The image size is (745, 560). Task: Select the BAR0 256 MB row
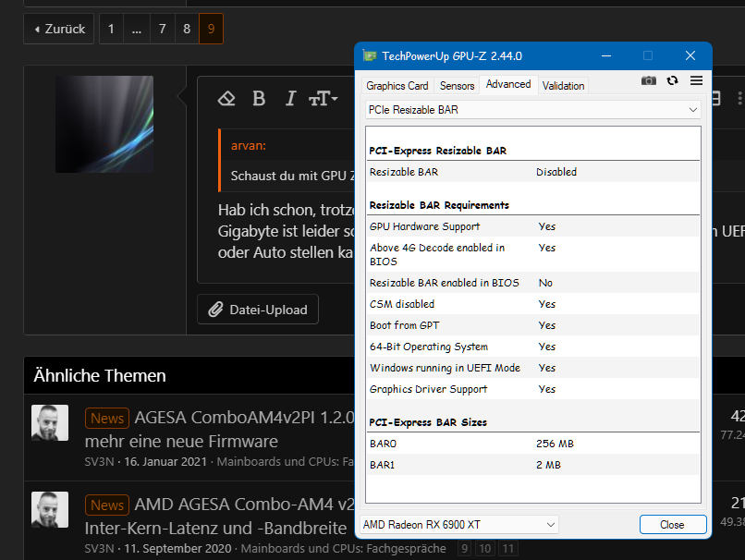[533, 444]
